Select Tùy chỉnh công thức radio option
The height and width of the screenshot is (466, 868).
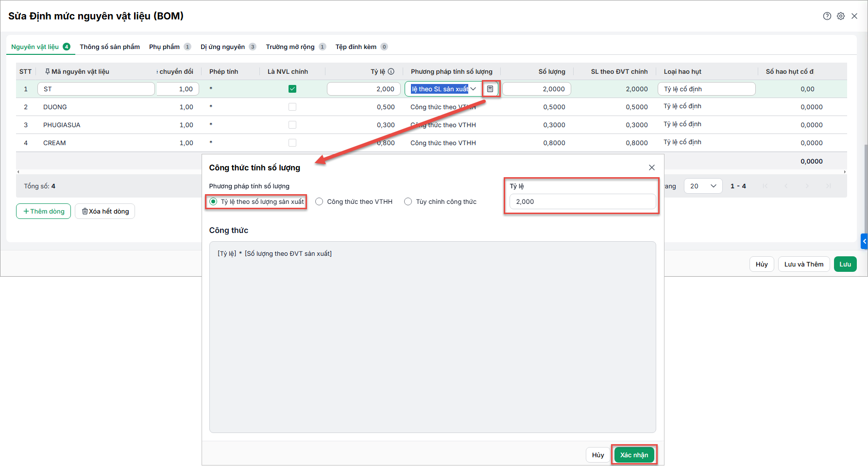tap(408, 201)
